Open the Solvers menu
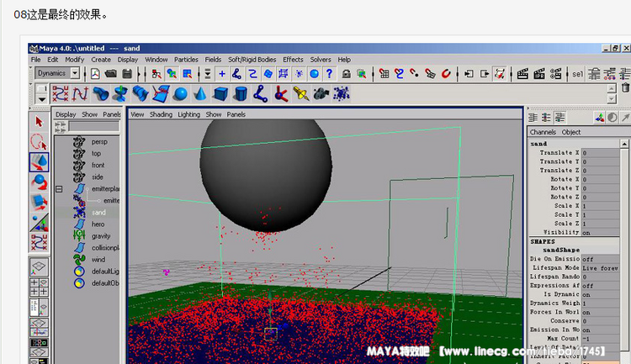The width and height of the screenshot is (631, 364). 321,60
